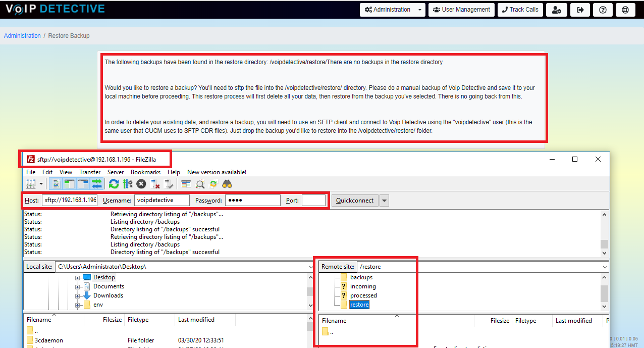The height and width of the screenshot is (348, 644).
Task: Select the Downloads folder in local tree
Action: coord(108,295)
